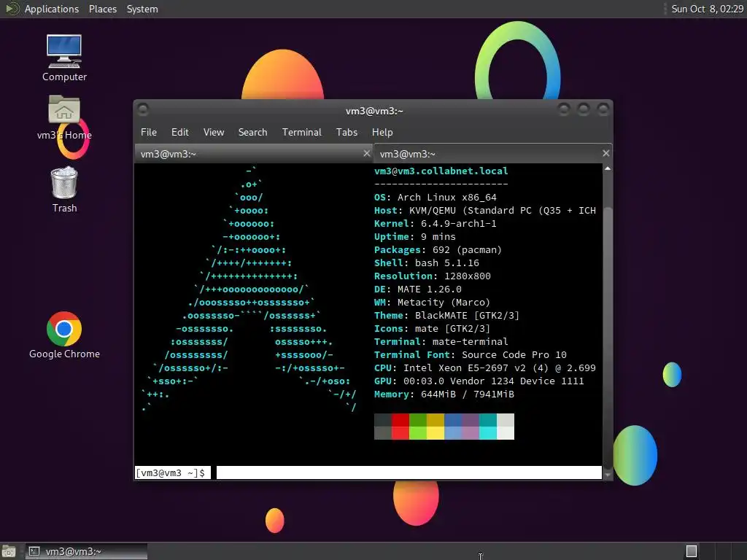Image resolution: width=747 pixels, height=560 pixels.
Task: Open the View menu in terminal
Action: click(x=214, y=133)
